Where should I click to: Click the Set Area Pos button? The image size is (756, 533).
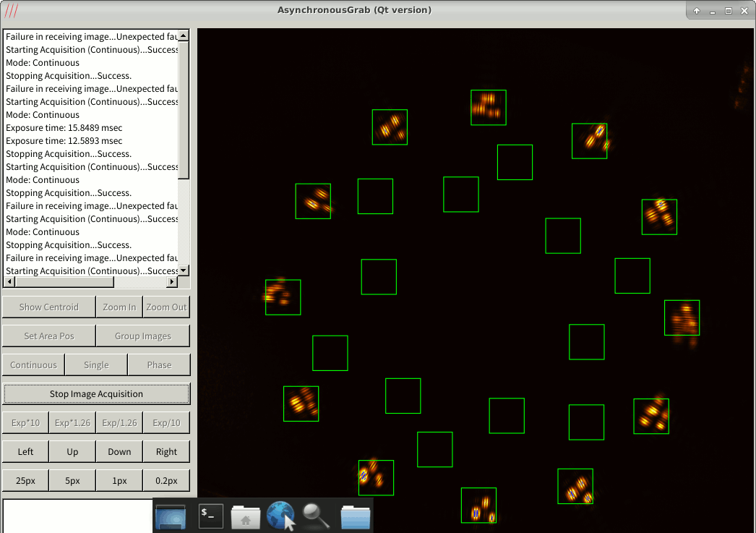[x=48, y=336]
